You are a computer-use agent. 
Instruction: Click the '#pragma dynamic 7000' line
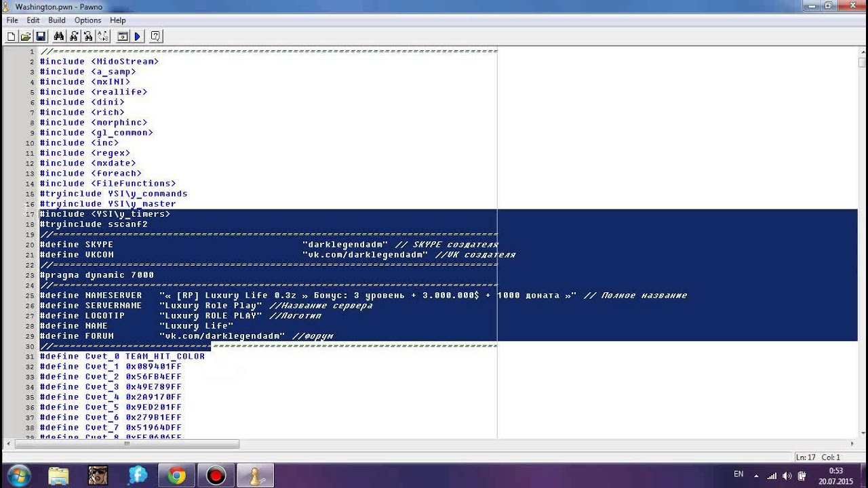pyautogui.click(x=96, y=275)
